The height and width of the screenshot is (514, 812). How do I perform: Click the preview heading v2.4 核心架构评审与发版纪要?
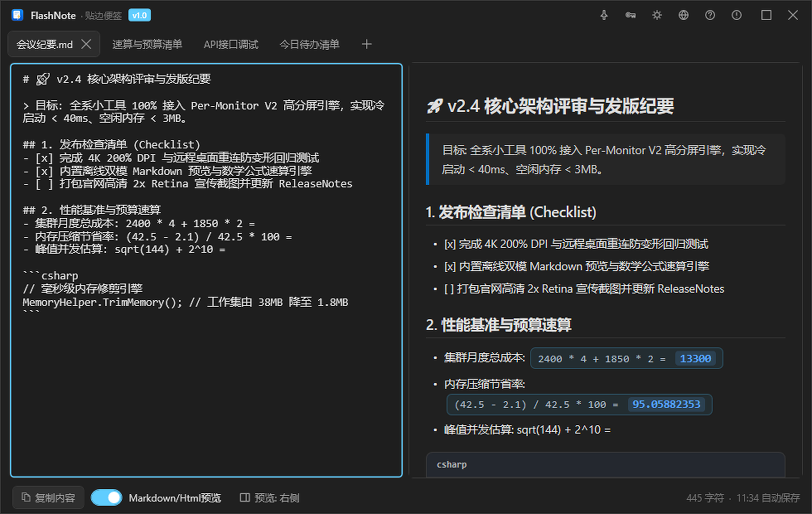(x=550, y=106)
